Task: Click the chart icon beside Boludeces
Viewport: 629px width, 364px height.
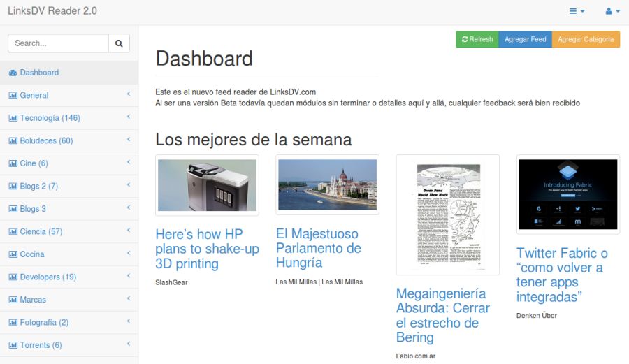Action: pyautogui.click(x=13, y=140)
